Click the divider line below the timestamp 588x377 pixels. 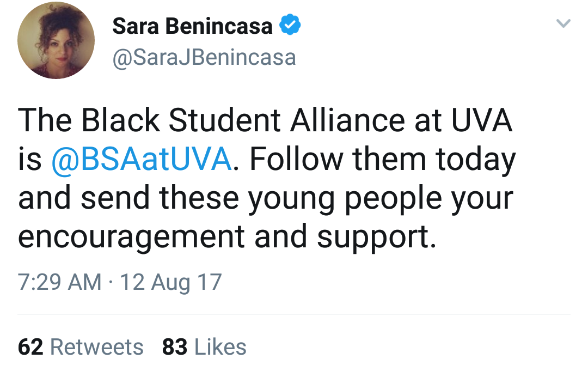[x=294, y=314]
